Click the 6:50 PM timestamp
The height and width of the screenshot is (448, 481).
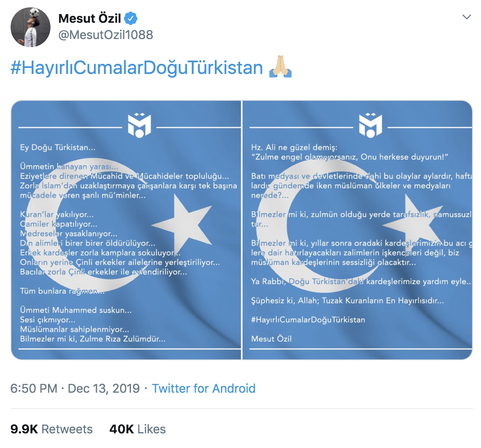pyautogui.click(x=33, y=389)
